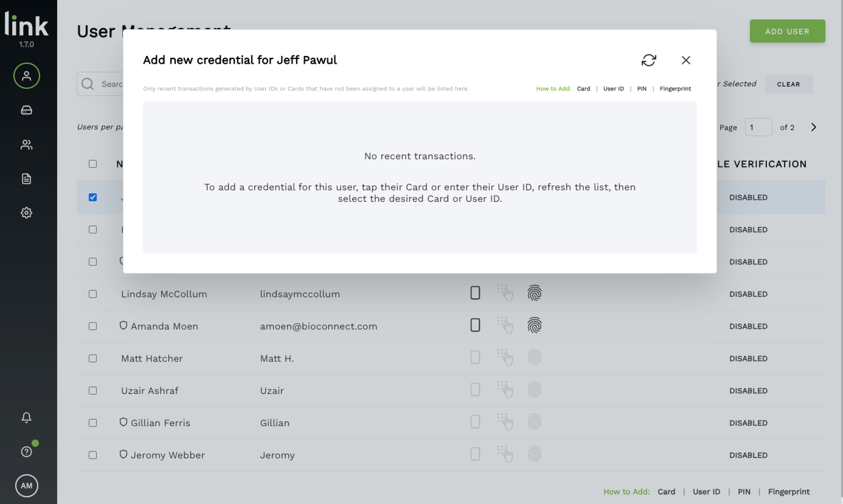
Task: Open User ID how-to link in dialog
Action: tap(613, 89)
